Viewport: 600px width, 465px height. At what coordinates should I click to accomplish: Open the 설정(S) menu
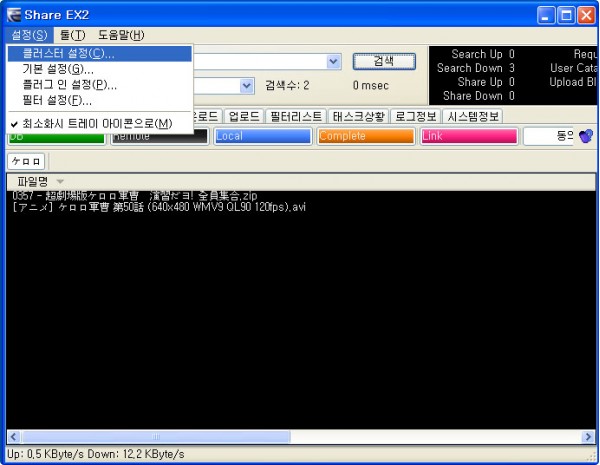29,35
